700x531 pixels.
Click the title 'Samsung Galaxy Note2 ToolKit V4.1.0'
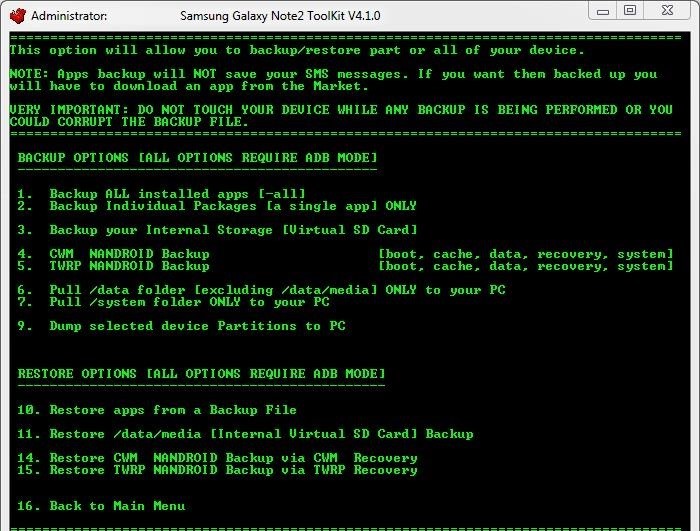click(x=280, y=16)
